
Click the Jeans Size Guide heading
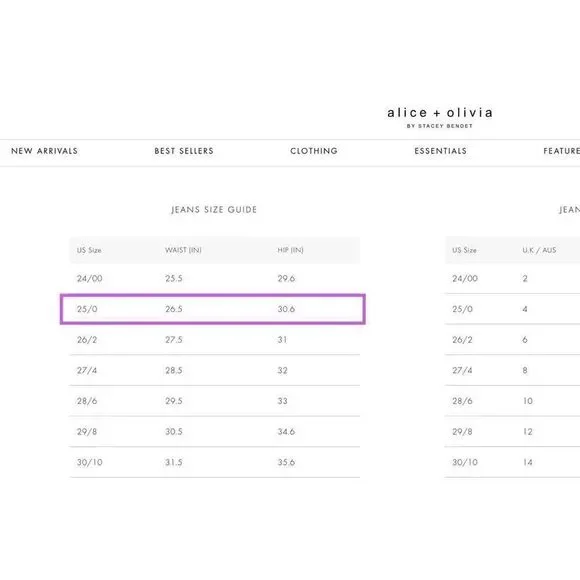tap(214, 210)
